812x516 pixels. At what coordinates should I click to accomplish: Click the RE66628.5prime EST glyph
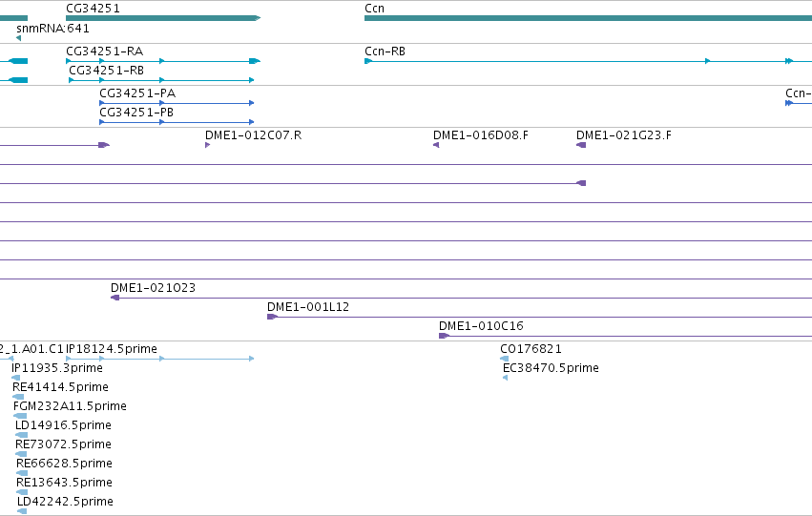coord(22,474)
